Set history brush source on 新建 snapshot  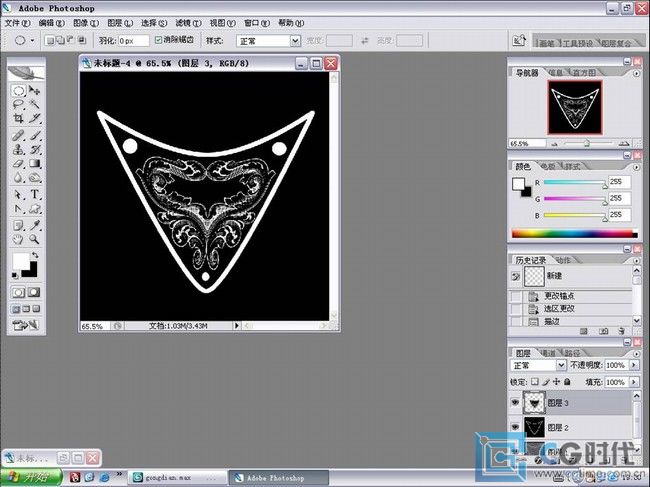(x=515, y=276)
